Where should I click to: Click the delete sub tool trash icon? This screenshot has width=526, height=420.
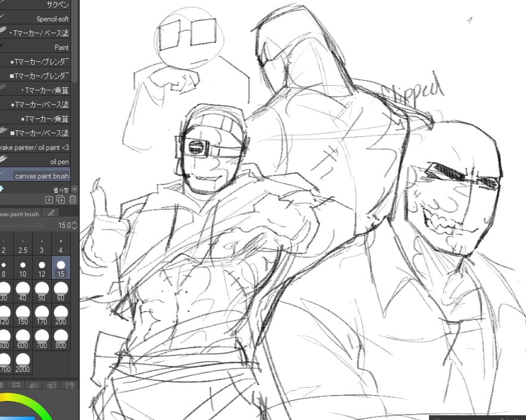click(73, 200)
